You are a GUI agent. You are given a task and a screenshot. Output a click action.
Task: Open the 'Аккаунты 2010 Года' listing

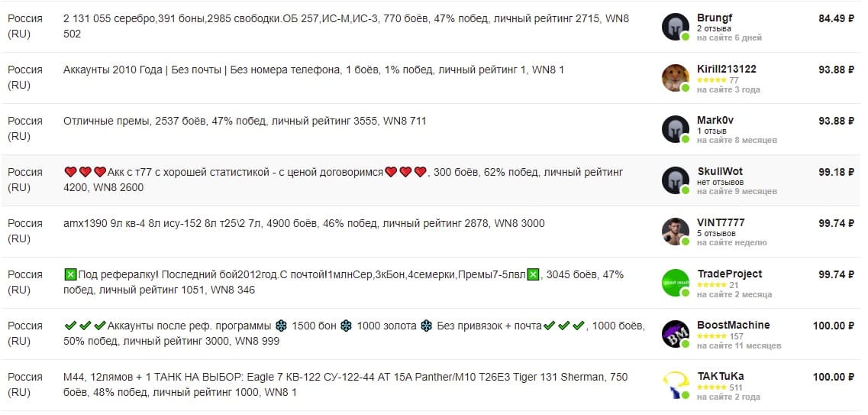tap(314, 70)
